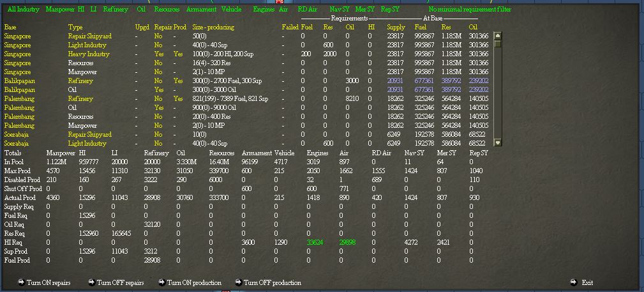Click the Shut Off Prod row label
The height and width of the screenshot is (292, 644).
pos(23,188)
